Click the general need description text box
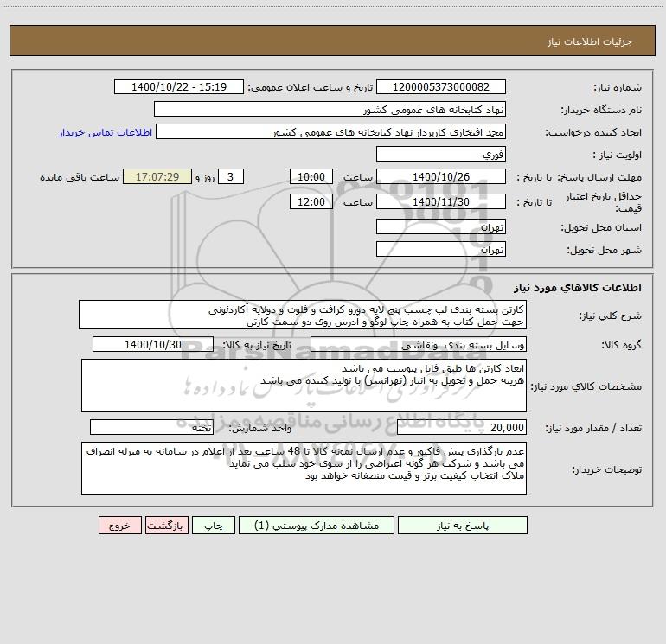 [x=303, y=315]
